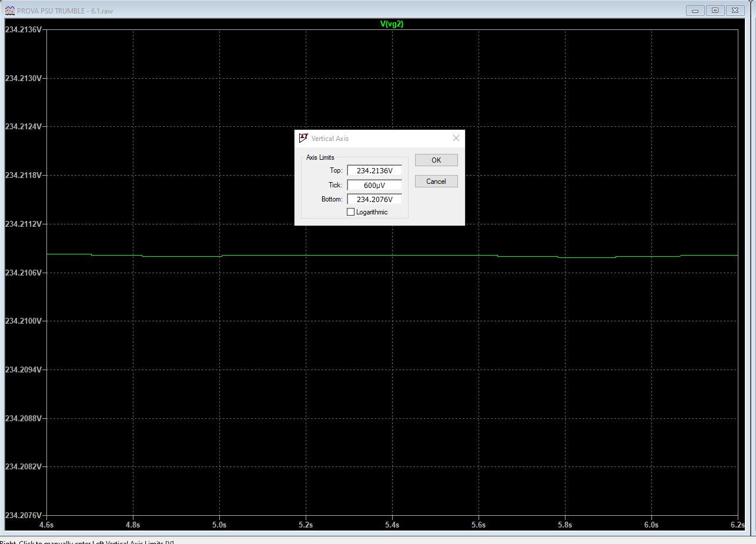Click the 234.2100V vertical axis label
Viewport: 756px width, 544px height.
point(24,321)
